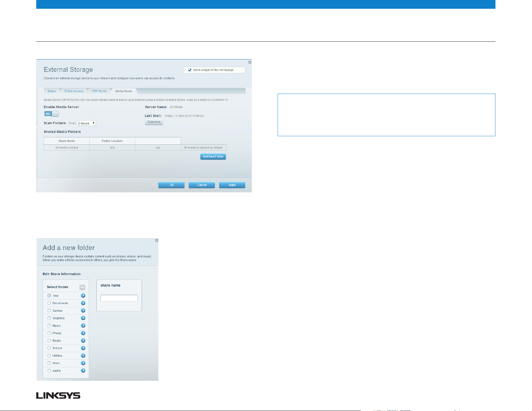Switch to the Folder Access tab

coord(74,91)
